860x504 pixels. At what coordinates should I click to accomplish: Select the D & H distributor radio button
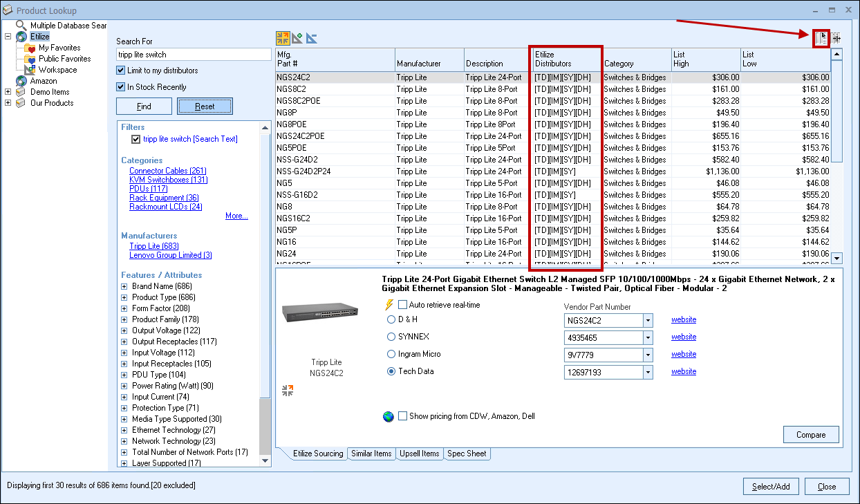coord(391,319)
